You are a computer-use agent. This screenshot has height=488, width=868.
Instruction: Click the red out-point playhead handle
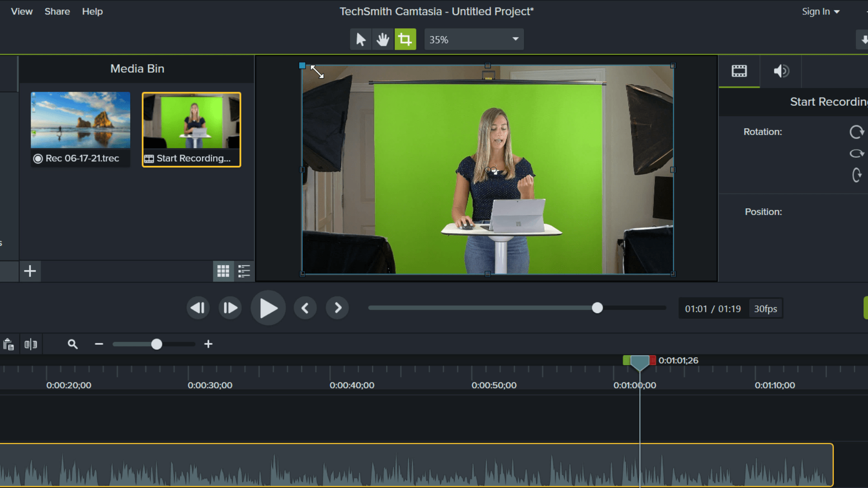652,360
